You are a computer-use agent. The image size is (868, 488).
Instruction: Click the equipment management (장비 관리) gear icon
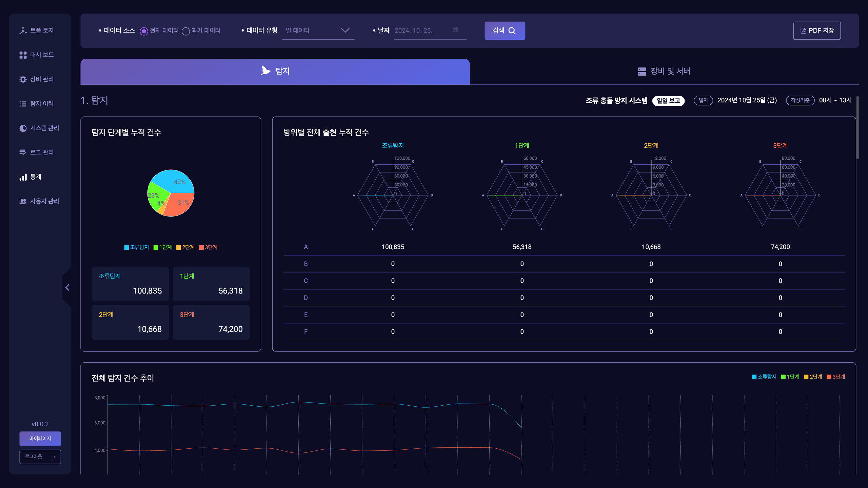coord(23,79)
